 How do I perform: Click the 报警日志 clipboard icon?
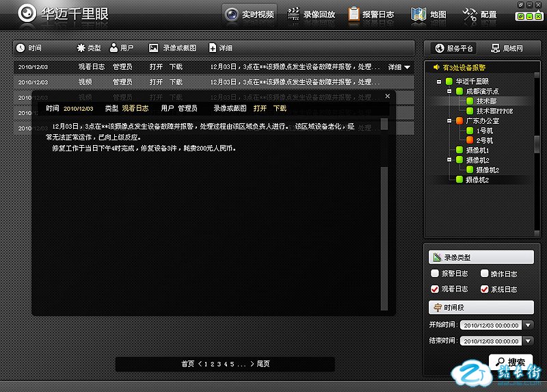coord(353,14)
